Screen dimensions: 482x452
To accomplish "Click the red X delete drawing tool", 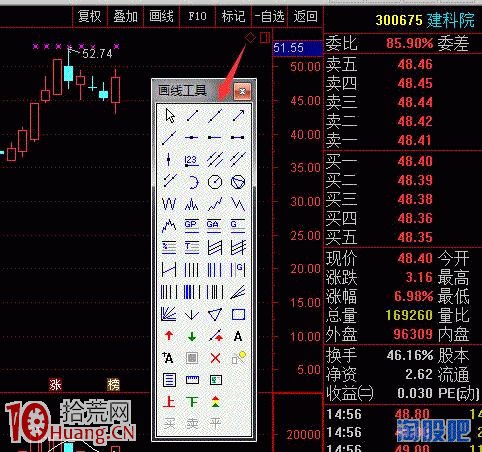I will pyautogui.click(x=215, y=358).
